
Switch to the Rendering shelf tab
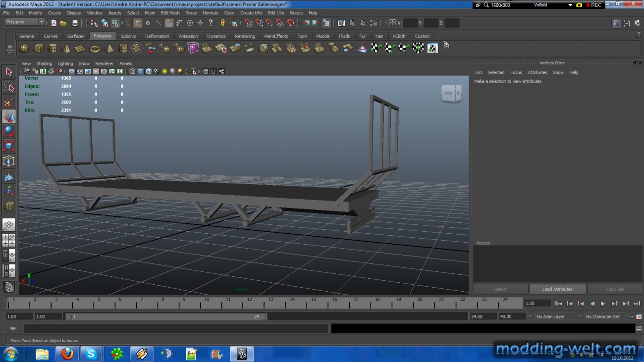(245, 36)
